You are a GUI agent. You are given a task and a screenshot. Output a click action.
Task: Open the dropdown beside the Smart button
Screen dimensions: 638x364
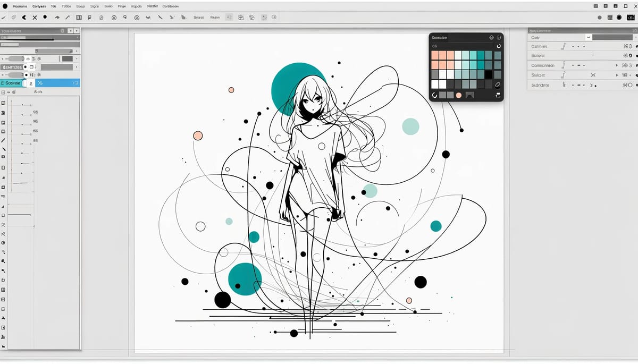229,17
